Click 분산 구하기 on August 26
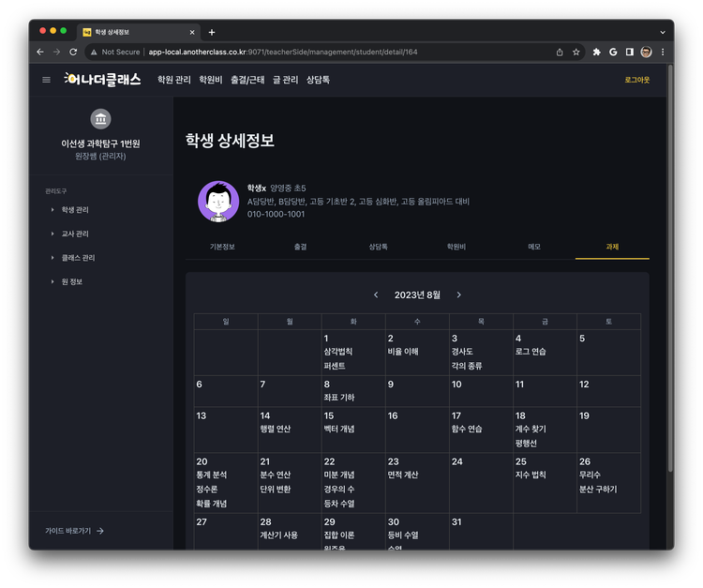The image size is (703, 588). click(x=598, y=489)
